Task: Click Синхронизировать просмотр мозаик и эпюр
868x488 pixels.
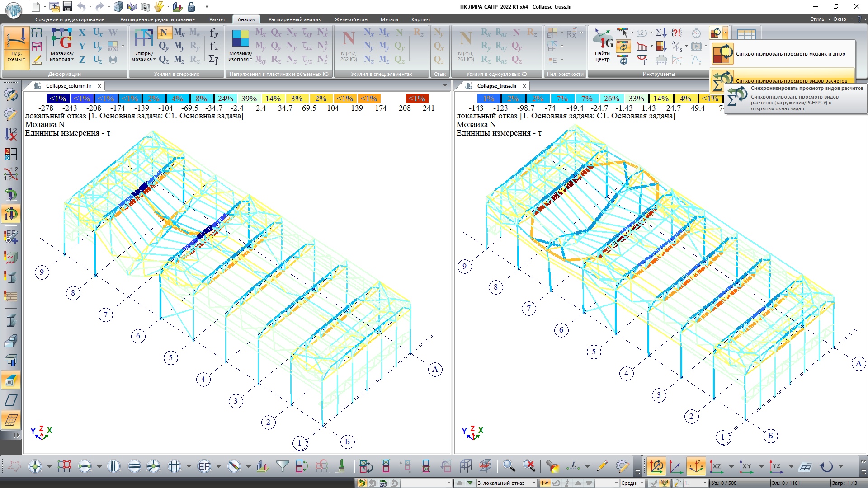Action: tap(790, 54)
